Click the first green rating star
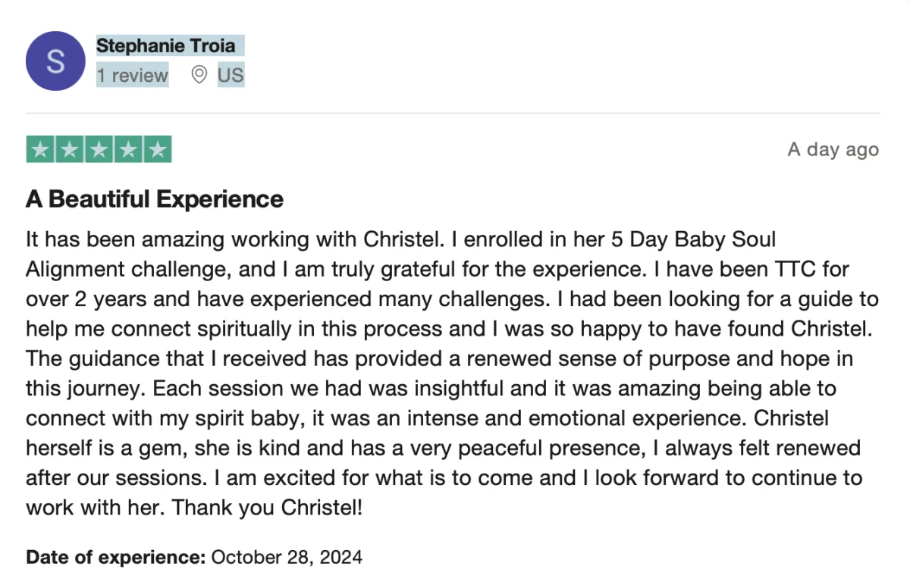Image resolution: width=910 pixels, height=588 pixels. (40, 149)
